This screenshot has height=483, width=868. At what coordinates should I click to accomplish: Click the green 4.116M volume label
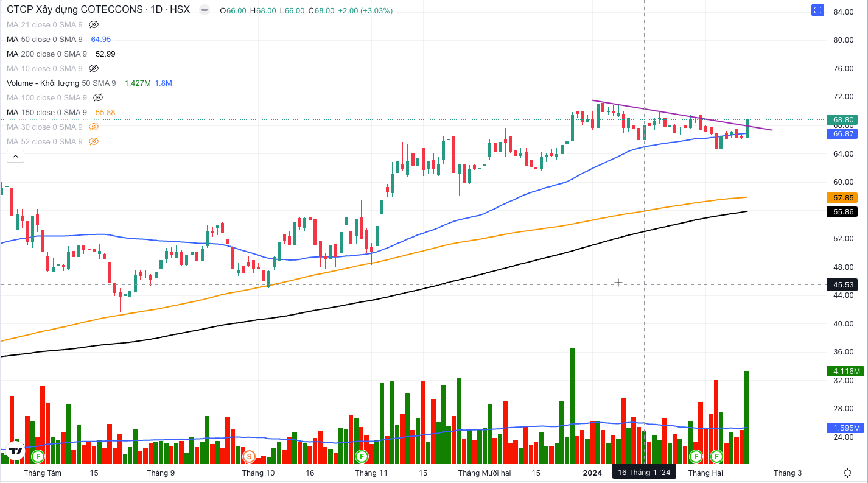(845, 372)
